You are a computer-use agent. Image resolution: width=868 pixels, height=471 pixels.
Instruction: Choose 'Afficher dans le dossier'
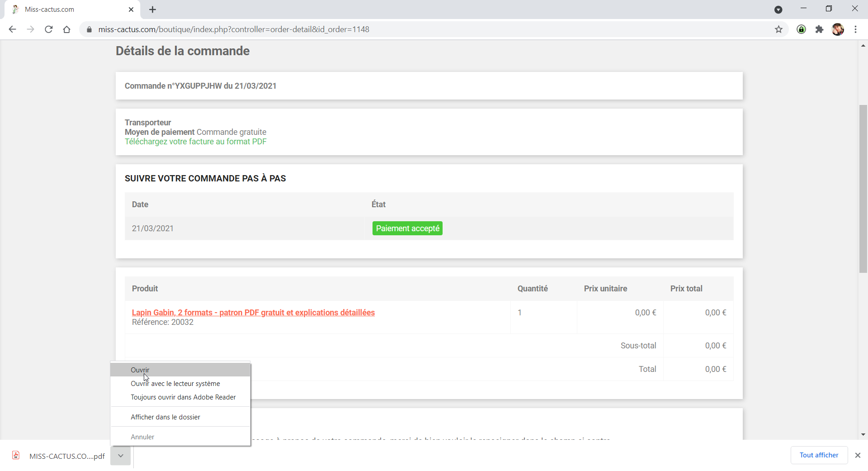[x=165, y=417]
